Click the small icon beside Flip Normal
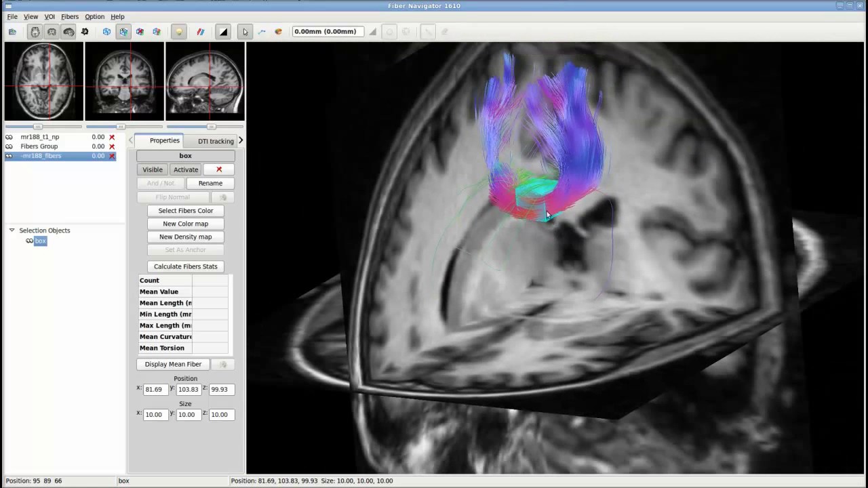The width and height of the screenshot is (868, 488). [x=223, y=197]
